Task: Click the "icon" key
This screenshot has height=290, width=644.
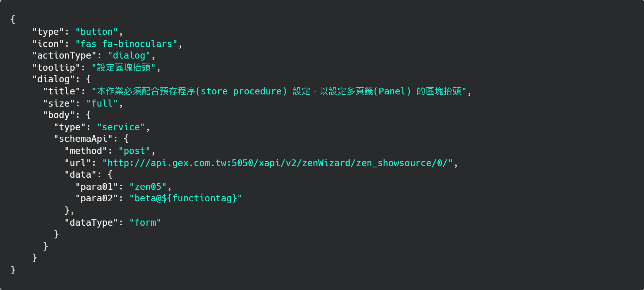Action: (48, 44)
